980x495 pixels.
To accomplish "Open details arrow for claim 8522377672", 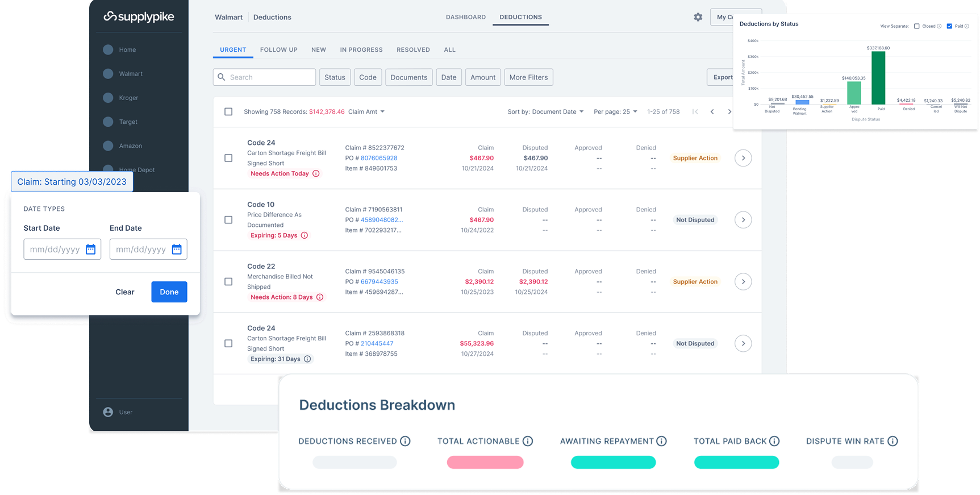I will pos(743,158).
